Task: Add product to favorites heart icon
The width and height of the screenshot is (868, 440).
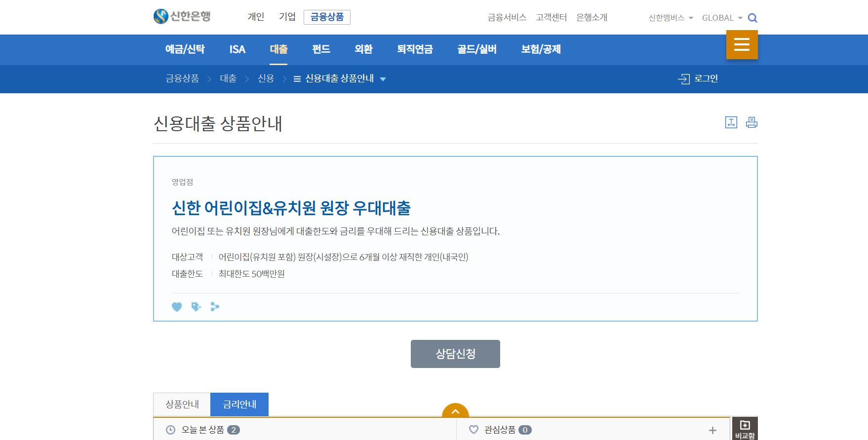Action: click(177, 307)
